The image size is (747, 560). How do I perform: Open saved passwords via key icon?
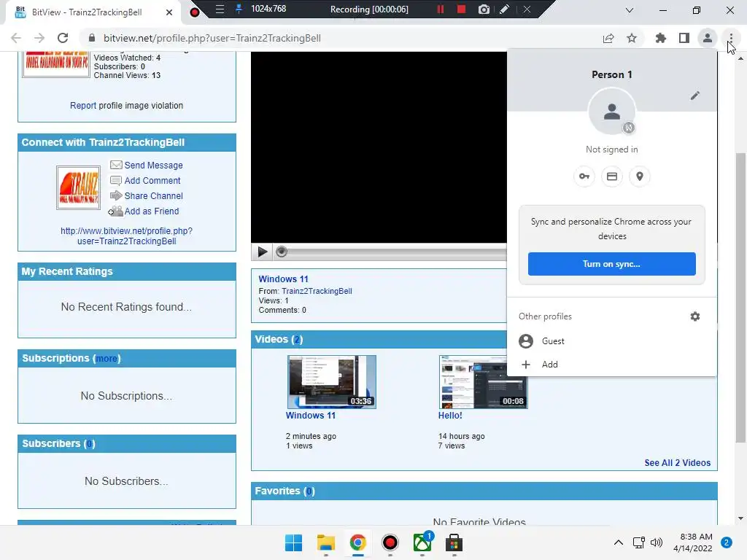[x=584, y=176]
